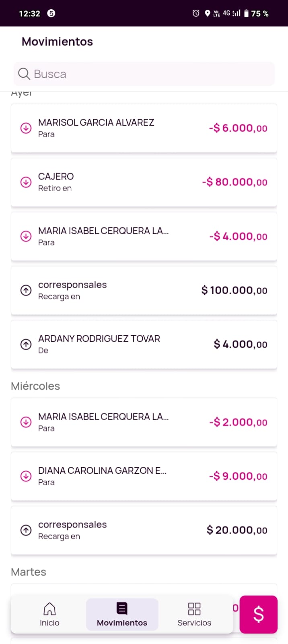Select the Movimientos tab in bottom bar
Image resolution: width=288 pixels, height=644 pixels.
click(122, 615)
